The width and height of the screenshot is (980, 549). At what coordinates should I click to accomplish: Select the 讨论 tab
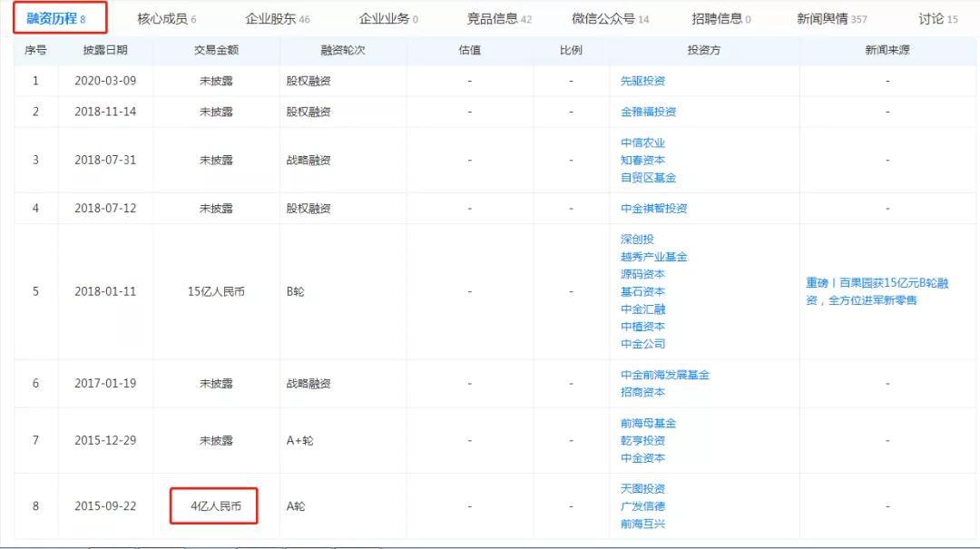(x=938, y=19)
